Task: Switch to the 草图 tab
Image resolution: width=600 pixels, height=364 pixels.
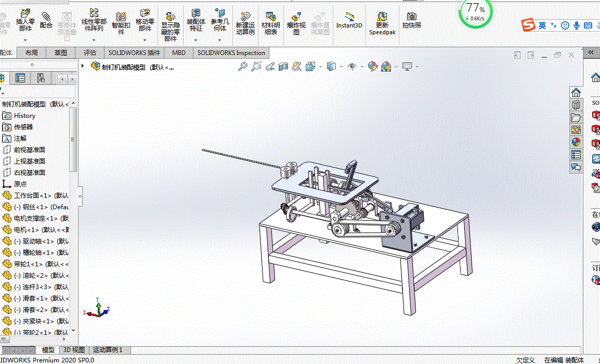Action: [x=60, y=53]
